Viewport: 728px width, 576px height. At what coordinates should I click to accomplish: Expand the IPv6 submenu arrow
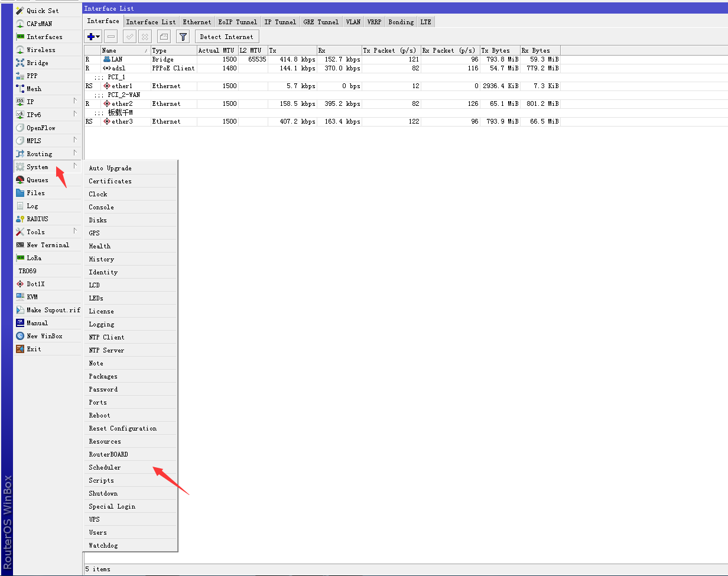pos(75,114)
